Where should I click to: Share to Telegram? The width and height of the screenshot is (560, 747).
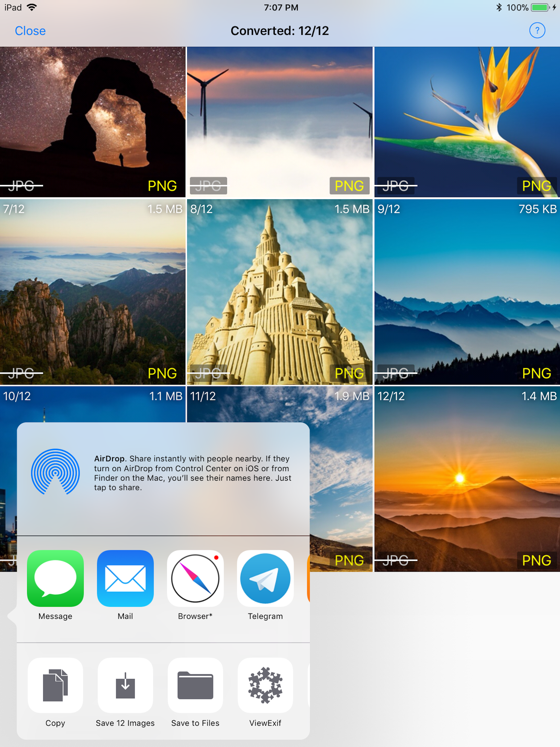[x=265, y=578]
